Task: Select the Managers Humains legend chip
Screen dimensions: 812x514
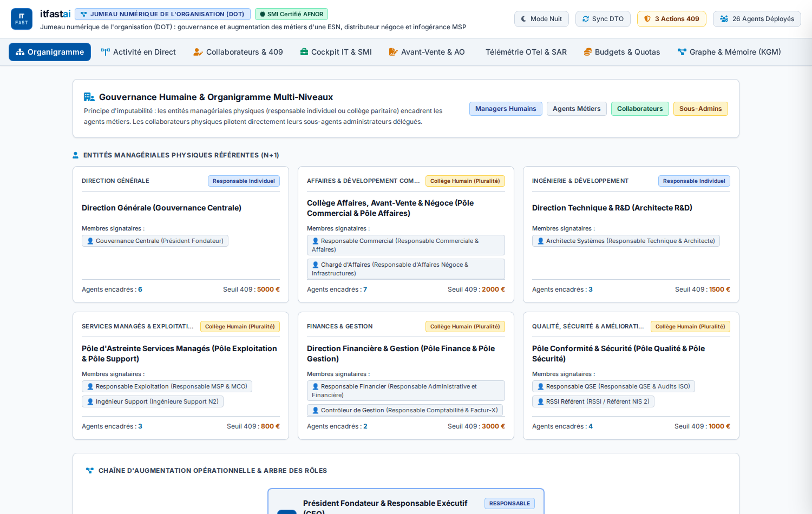Action: click(x=506, y=109)
